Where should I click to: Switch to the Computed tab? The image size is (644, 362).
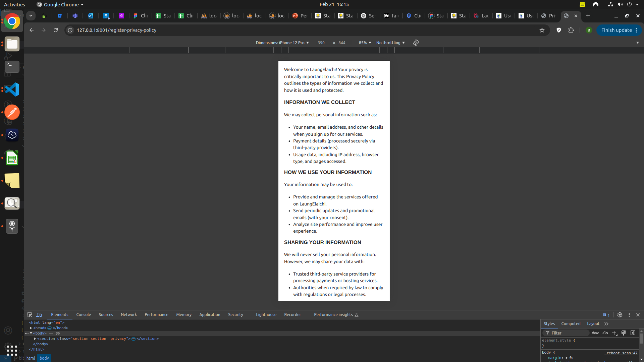[x=571, y=324]
